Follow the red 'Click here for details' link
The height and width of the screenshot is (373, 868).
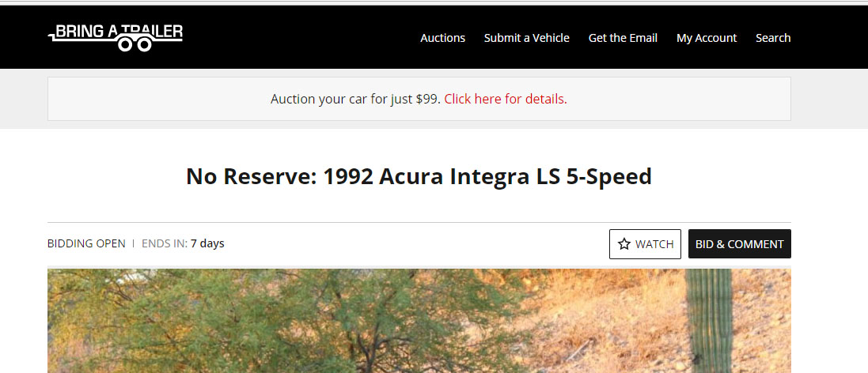click(x=505, y=100)
